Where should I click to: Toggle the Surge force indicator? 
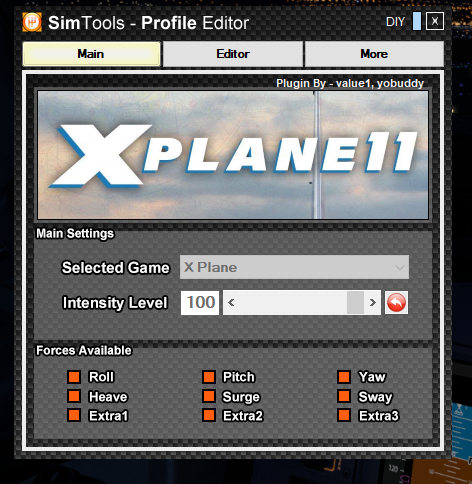click(x=209, y=396)
